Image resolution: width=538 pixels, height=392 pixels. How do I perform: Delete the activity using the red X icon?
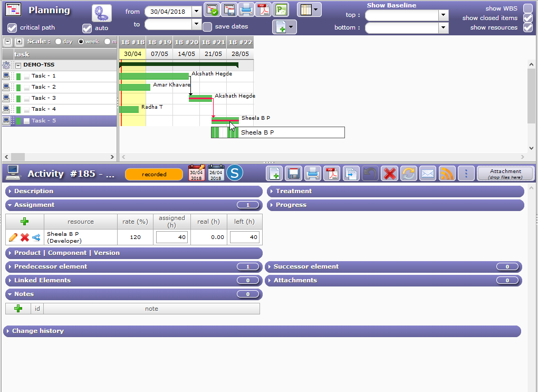(x=389, y=174)
